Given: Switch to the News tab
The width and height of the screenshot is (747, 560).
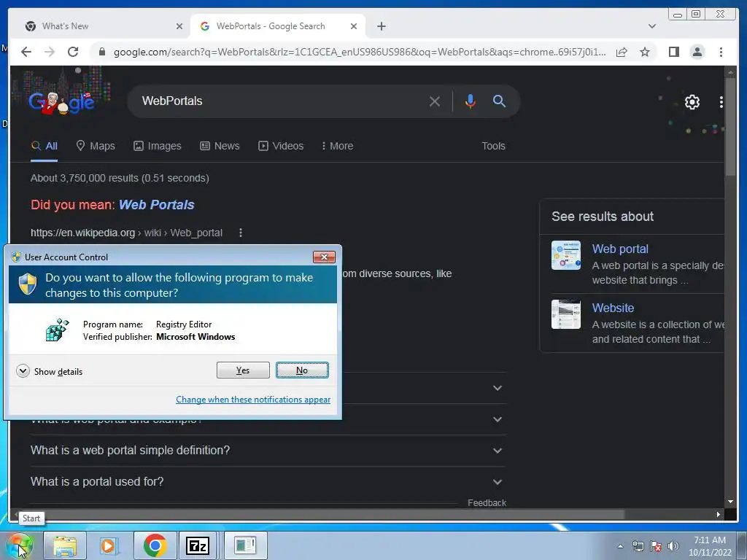Looking at the screenshot, I should click(x=220, y=146).
